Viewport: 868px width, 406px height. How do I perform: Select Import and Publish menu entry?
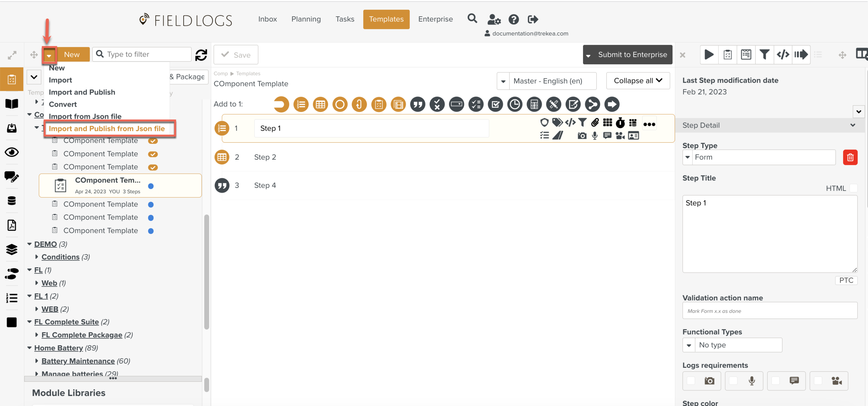click(82, 92)
